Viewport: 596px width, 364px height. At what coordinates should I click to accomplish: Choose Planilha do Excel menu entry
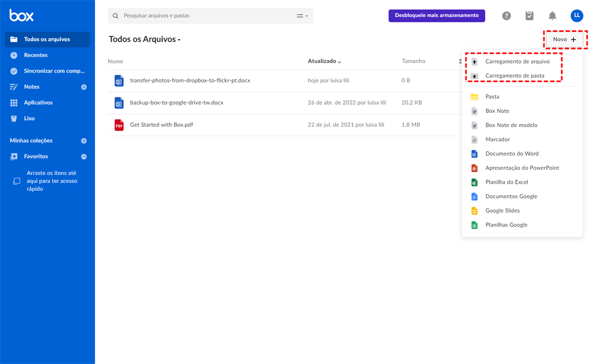click(x=507, y=182)
